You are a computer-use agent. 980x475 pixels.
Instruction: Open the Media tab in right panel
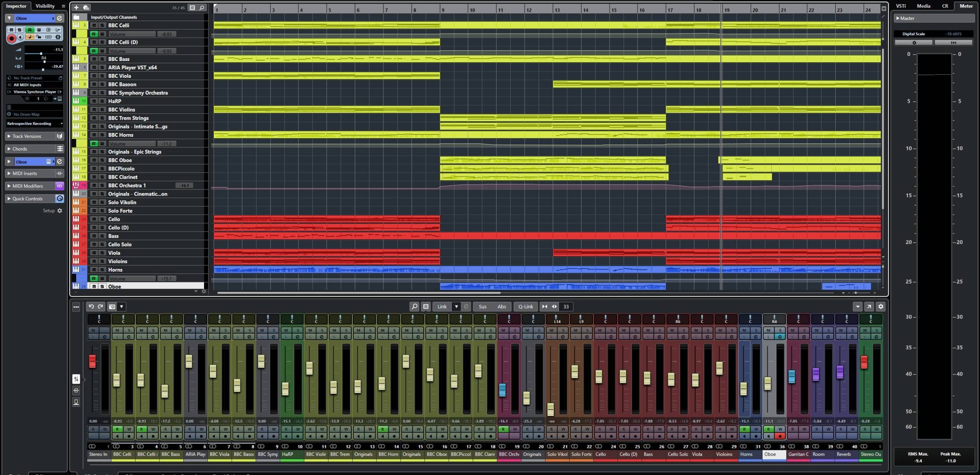tap(923, 6)
